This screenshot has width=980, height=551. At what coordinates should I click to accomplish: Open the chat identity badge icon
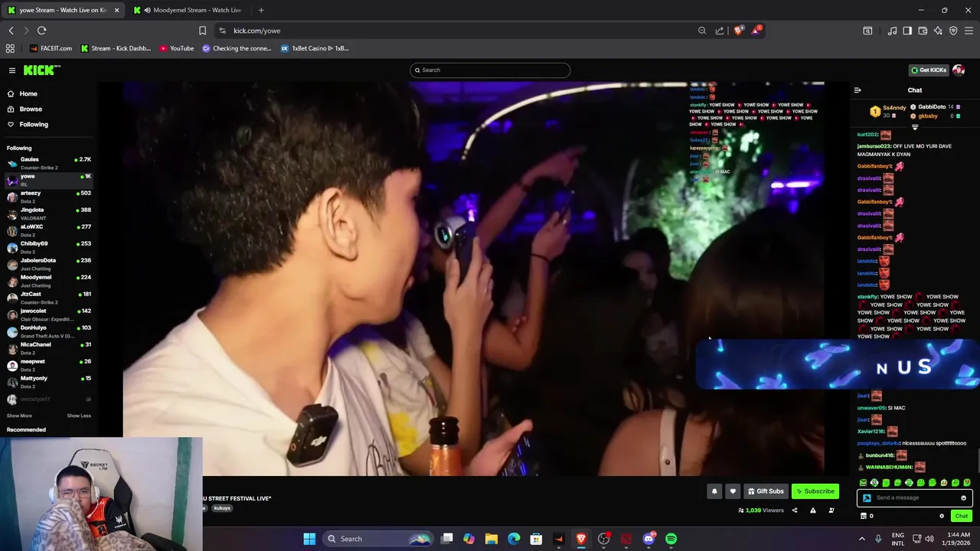[867, 497]
